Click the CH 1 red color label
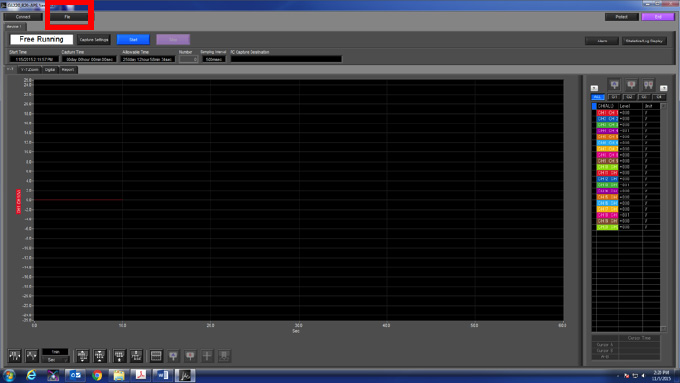This screenshot has width=680, height=383. [x=607, y=112]
